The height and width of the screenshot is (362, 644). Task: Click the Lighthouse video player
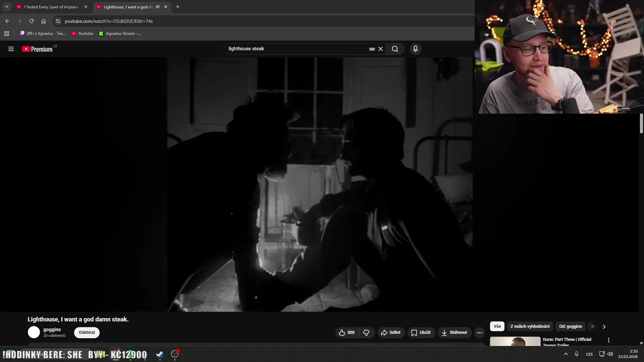(320, 184)
